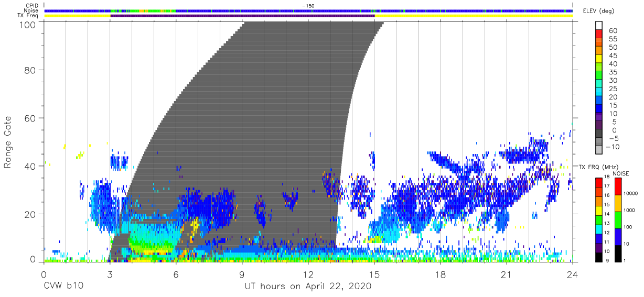Select the x-axis tick label '9'
The height and width of the screenshot is (297, 644).
pos(242,274)
